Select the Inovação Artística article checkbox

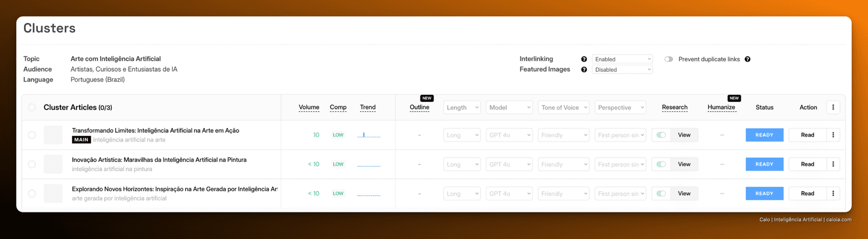32,164
